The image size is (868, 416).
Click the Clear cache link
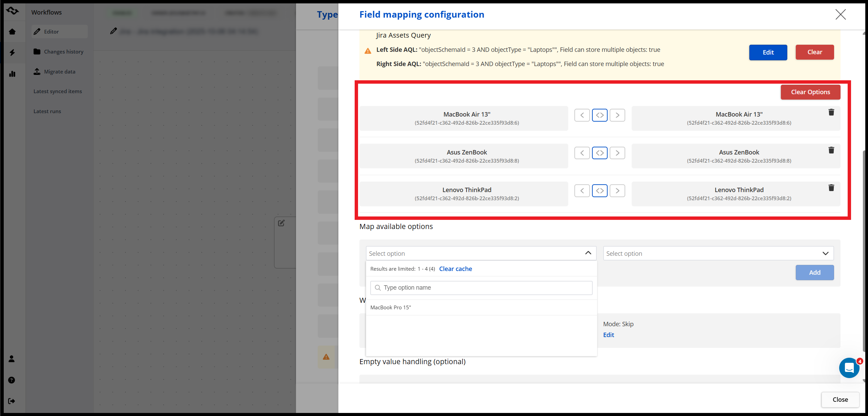pos(455,269)
